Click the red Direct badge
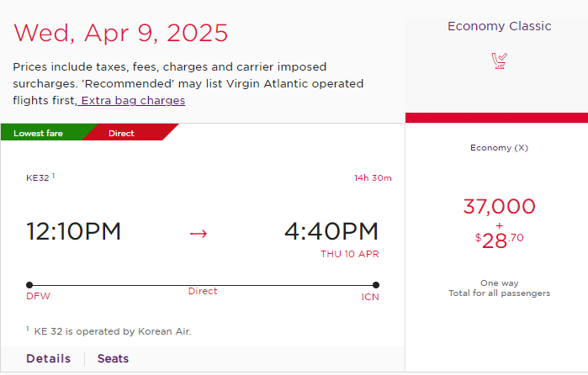The image size is (588, 375). click(121, 133)
